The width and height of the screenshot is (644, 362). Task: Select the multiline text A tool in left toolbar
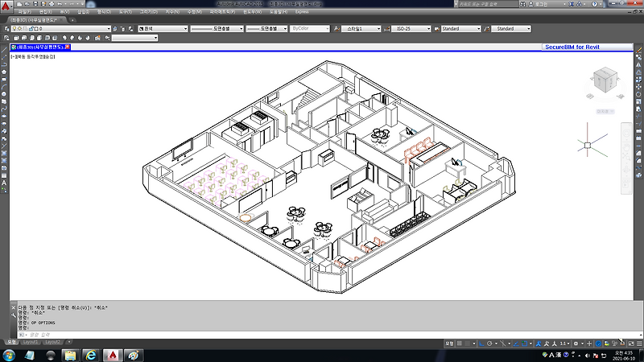4,183
